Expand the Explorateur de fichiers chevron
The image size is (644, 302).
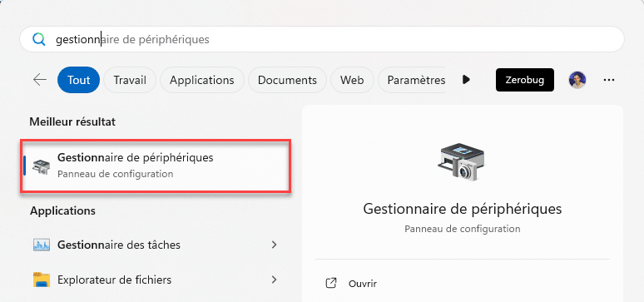click(275, 280)
